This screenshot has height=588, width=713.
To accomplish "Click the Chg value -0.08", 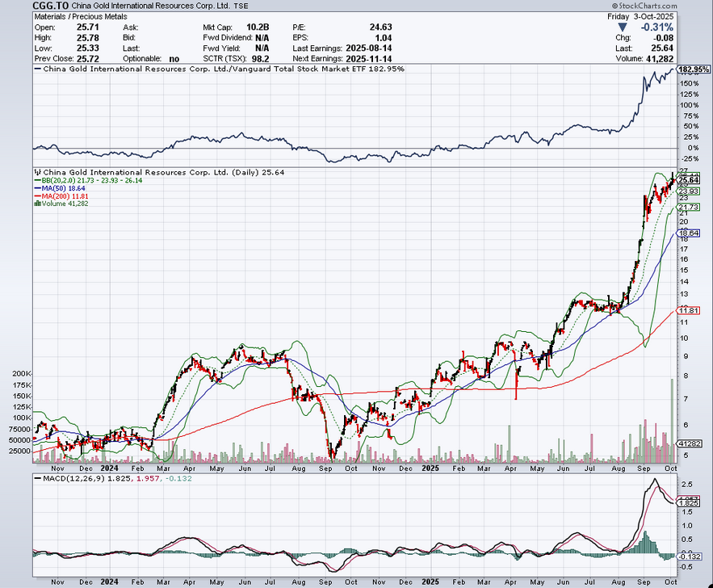I will [664, 38].
